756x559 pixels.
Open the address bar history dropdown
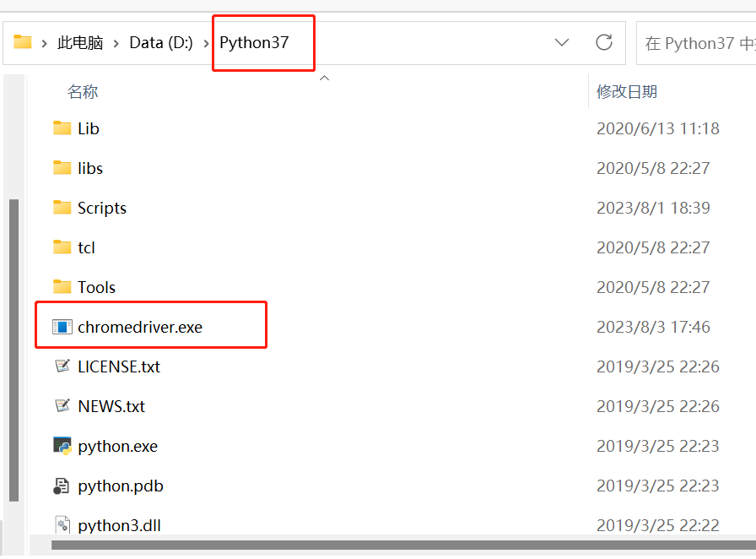[x=562, y=42]
